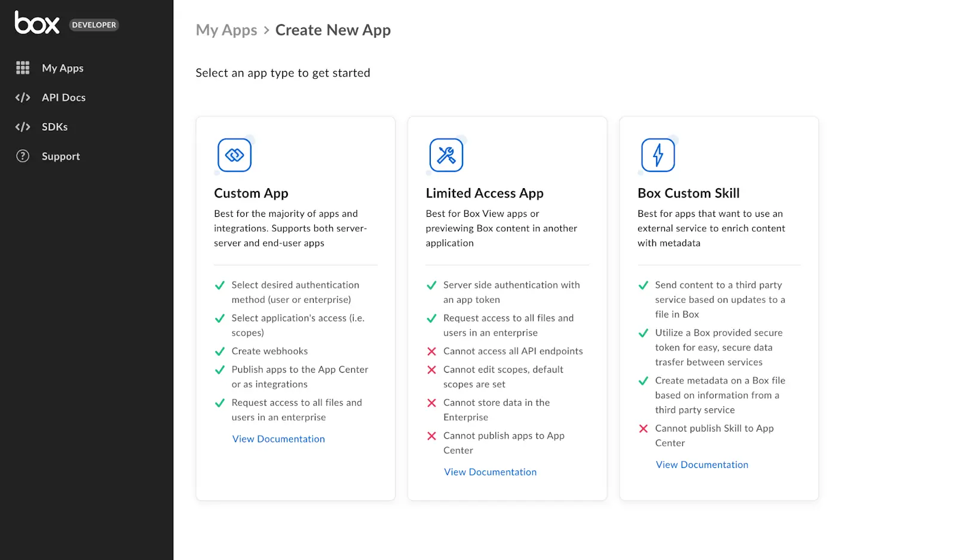Click 'Select application's access (i.e. scopes)' text

coord(298,325)
